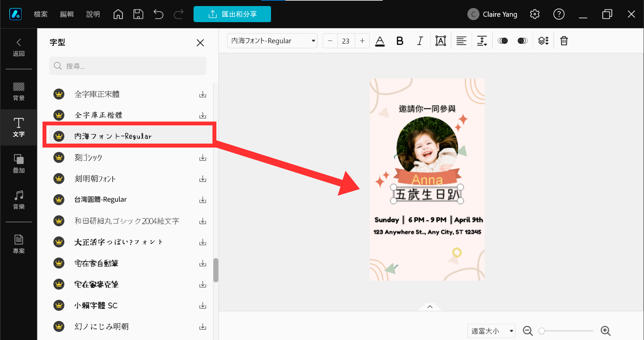Expand the bottom panel chevron
The image size is (644, 340).
click(430, 306)
